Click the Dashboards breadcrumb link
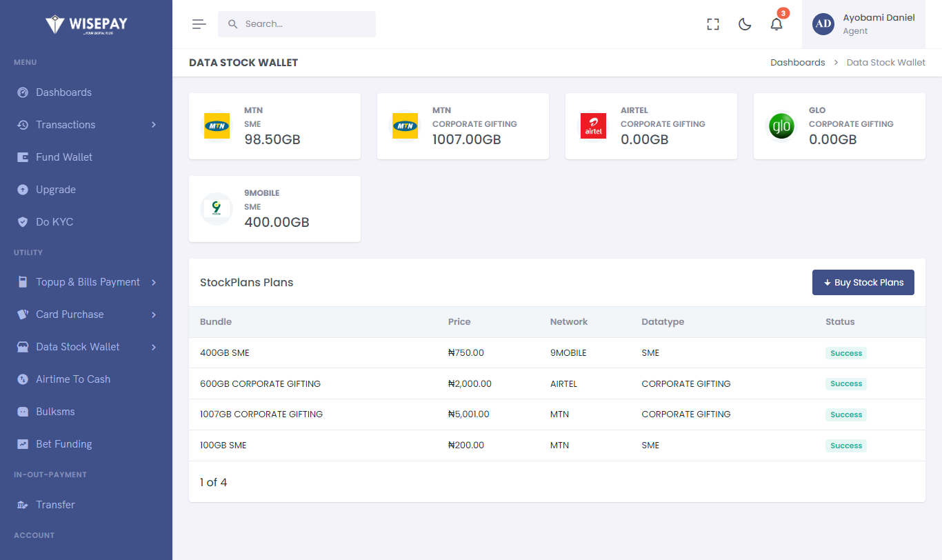 797,63
